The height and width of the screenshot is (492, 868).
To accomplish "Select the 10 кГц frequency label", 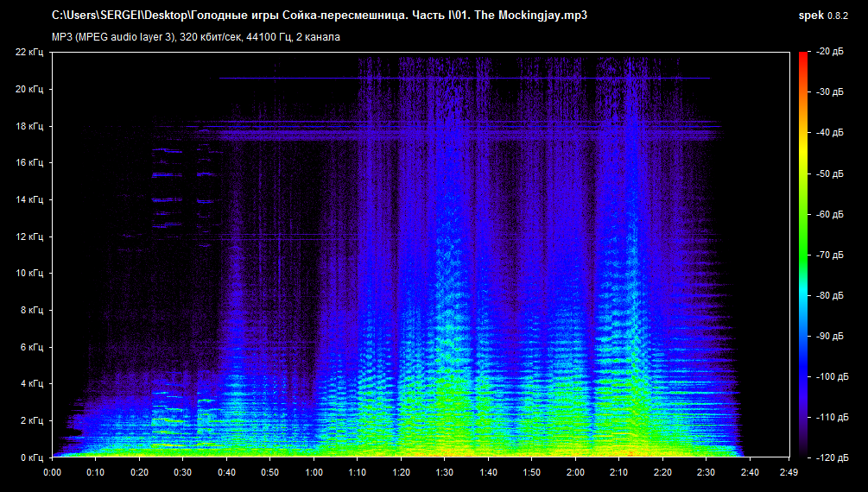I will point(29,273).
